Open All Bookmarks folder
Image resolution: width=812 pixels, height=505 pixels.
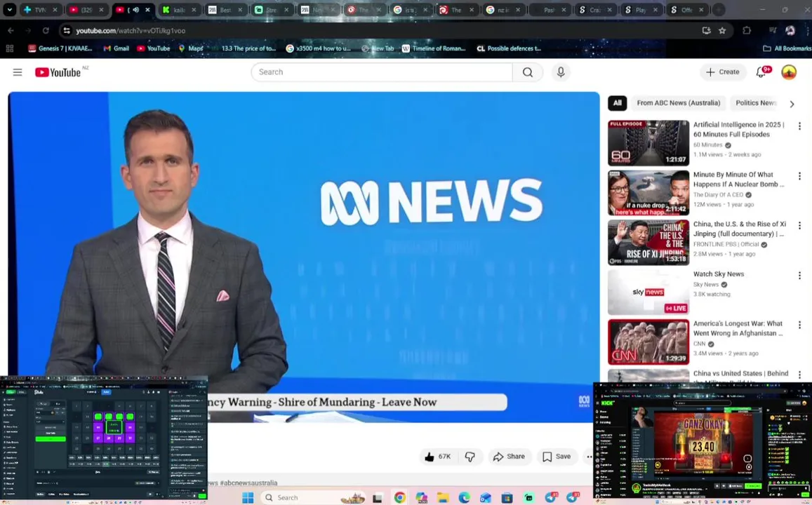click(787, 48)
